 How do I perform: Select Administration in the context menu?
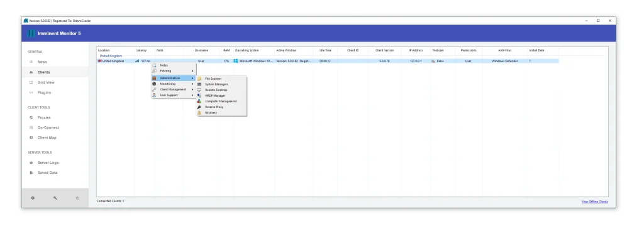[174, 78]
